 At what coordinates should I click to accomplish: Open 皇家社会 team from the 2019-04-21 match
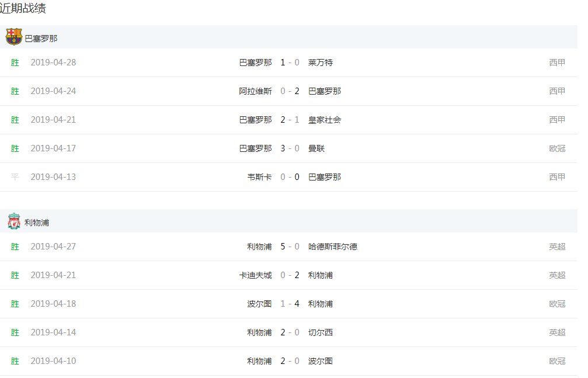[325, 120]
